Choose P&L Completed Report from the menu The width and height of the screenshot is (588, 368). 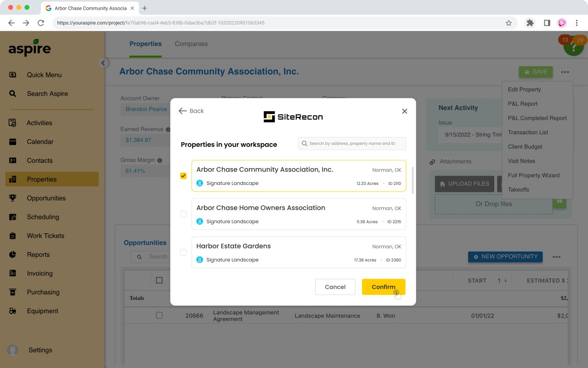click(x=537, y=118)
